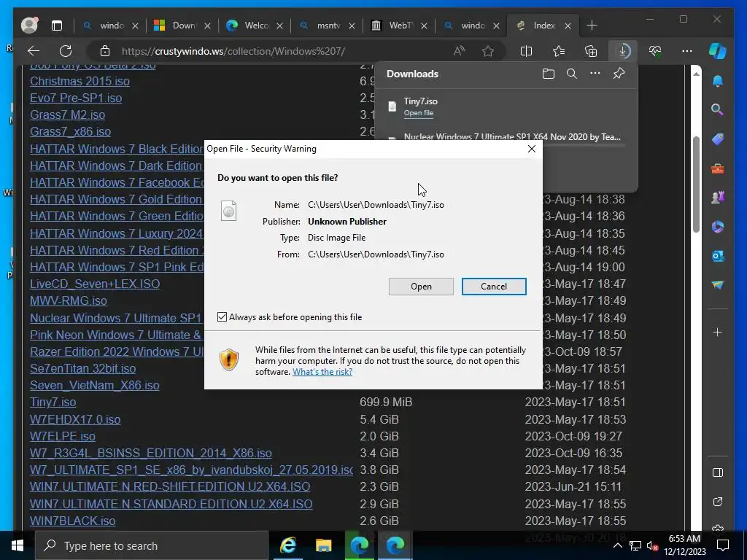Open the sidebar Microsoft 365 icon
The height and width of the screenshot is (560, 747).
tap(718, 227)
